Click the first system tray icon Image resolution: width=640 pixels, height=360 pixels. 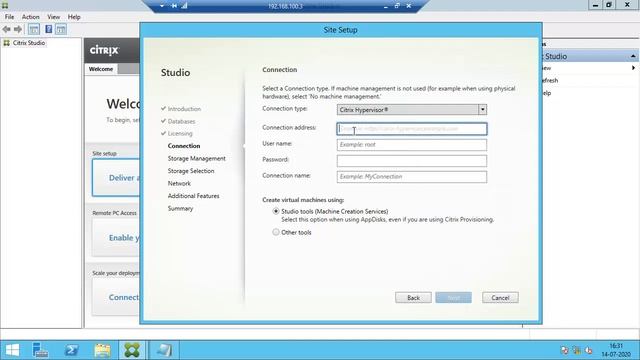pos(564,350)
